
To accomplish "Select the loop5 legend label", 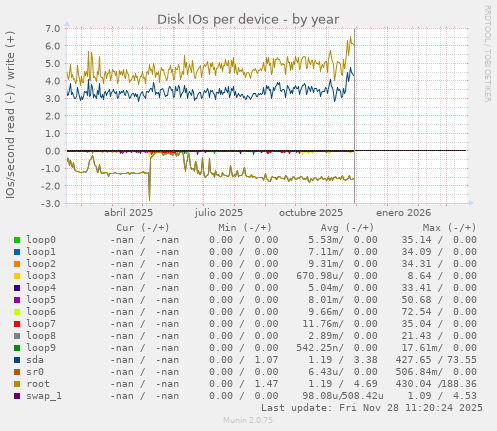I will click(41, 300).
